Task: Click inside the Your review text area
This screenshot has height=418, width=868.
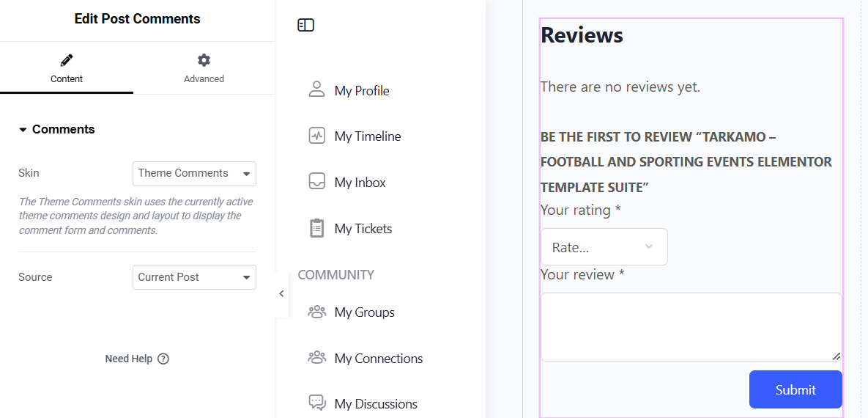Action: click(x=690, y=326)
